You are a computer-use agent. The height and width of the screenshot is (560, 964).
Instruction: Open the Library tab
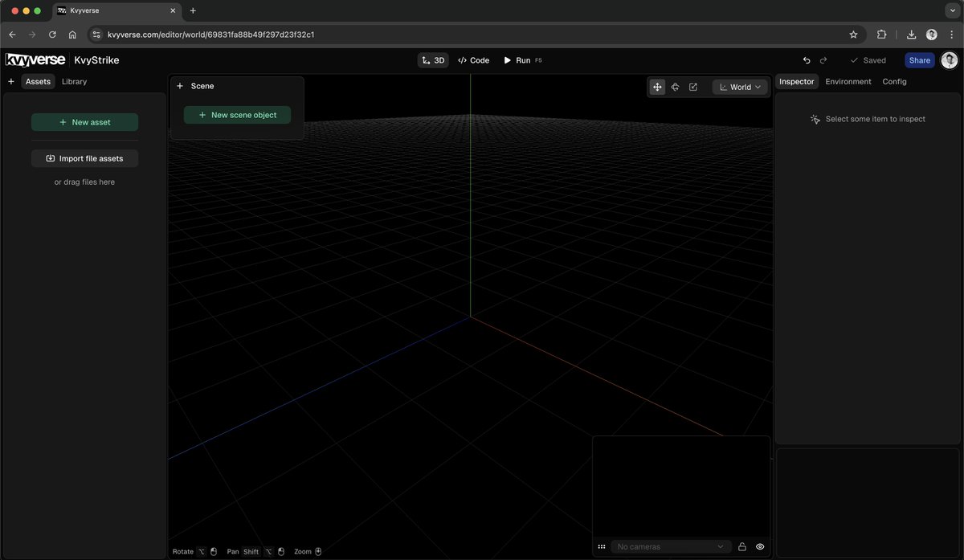74,81
